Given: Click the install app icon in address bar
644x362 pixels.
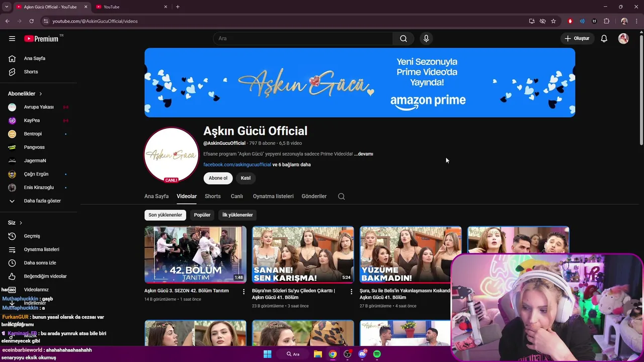Looking at the screenshot, I should click(x=532, y=21).
